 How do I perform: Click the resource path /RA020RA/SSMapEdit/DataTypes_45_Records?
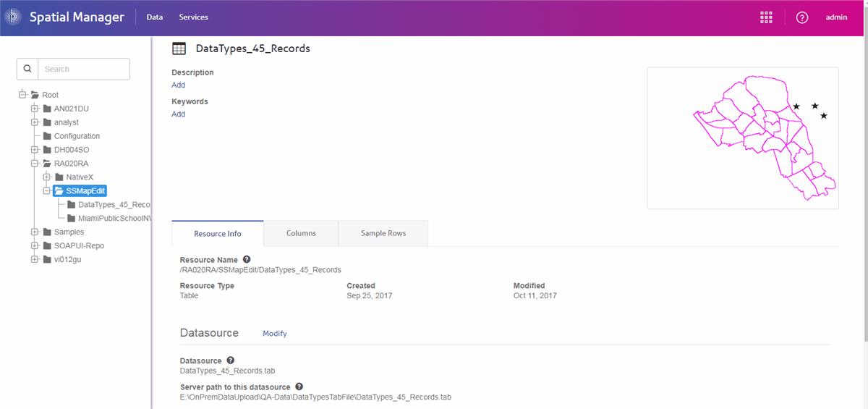[x=260, y=270]
